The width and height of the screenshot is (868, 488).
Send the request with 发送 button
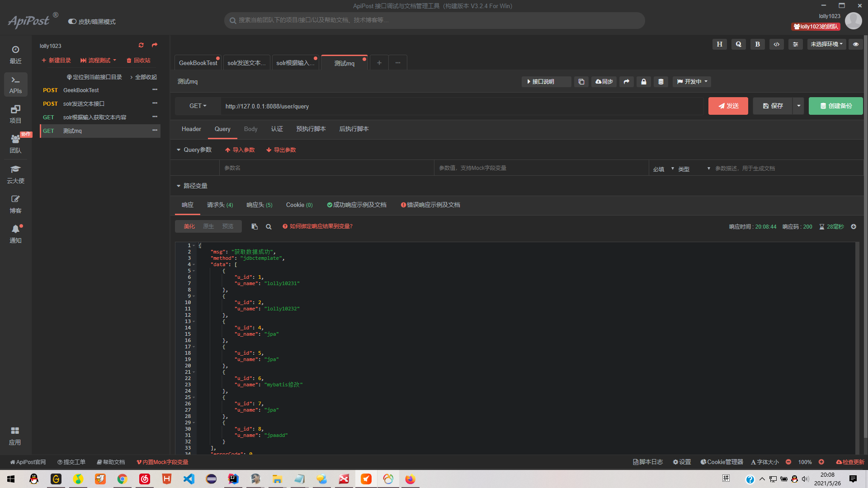(x=728, y=106)
